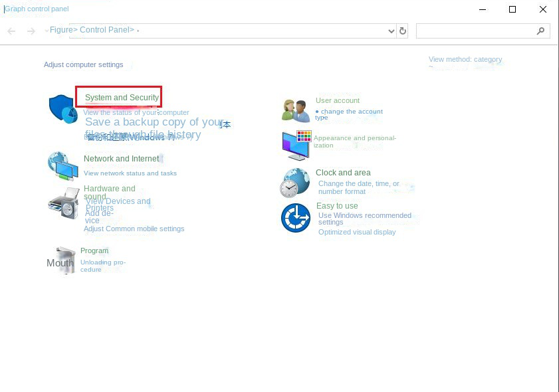Click the Clock and area clock icon
The image size is (559, 392).
(x=295, y=181)
